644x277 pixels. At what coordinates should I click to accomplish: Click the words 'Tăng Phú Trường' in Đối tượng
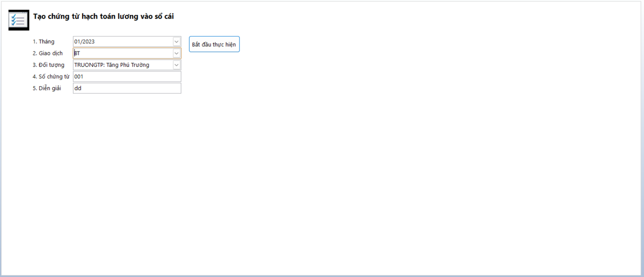128,65
